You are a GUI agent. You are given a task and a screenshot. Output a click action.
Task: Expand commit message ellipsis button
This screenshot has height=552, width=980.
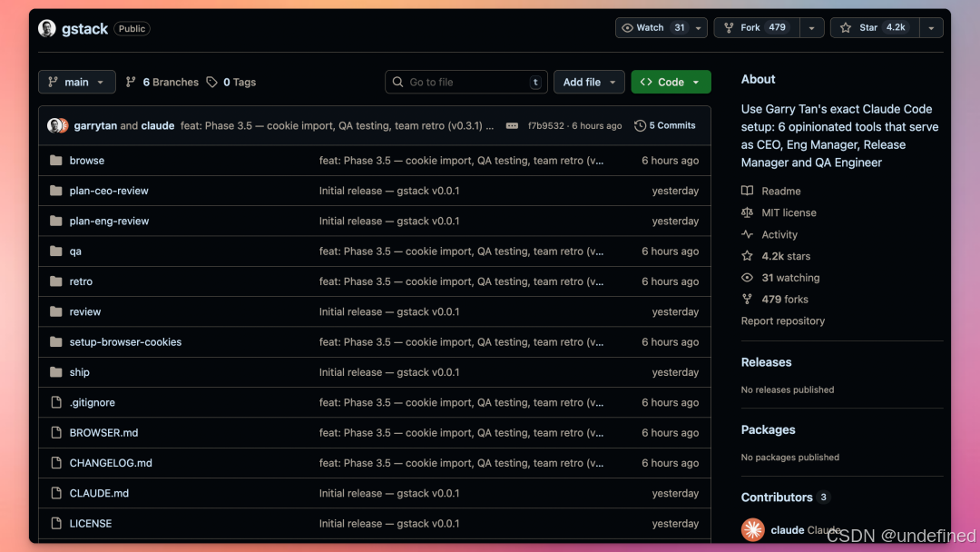tap(512, 125)
